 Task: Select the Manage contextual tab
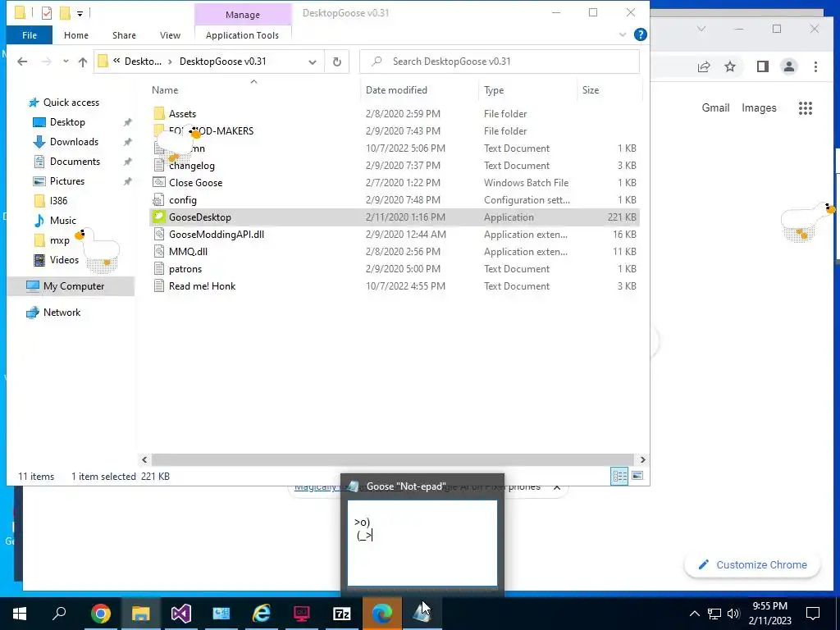click(x=243, y=15)
